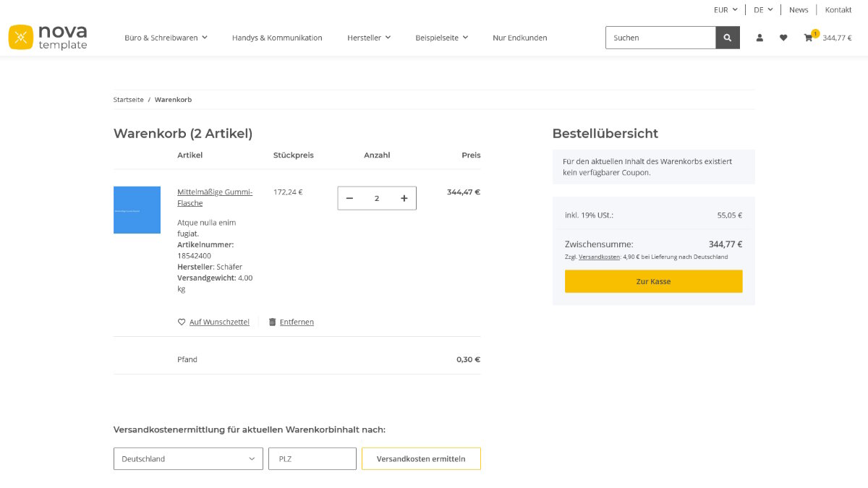Open the shopping cart icon

(x=809, y=37)
